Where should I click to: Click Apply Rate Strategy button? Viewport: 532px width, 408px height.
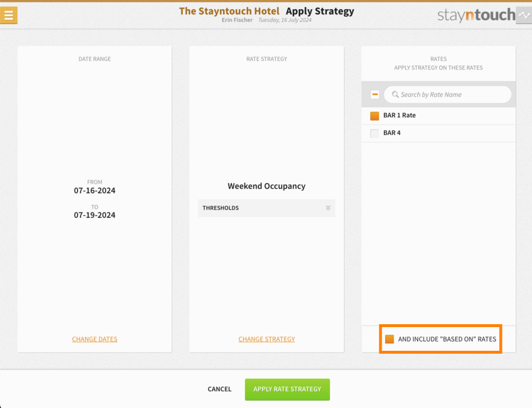pos(287,390)
